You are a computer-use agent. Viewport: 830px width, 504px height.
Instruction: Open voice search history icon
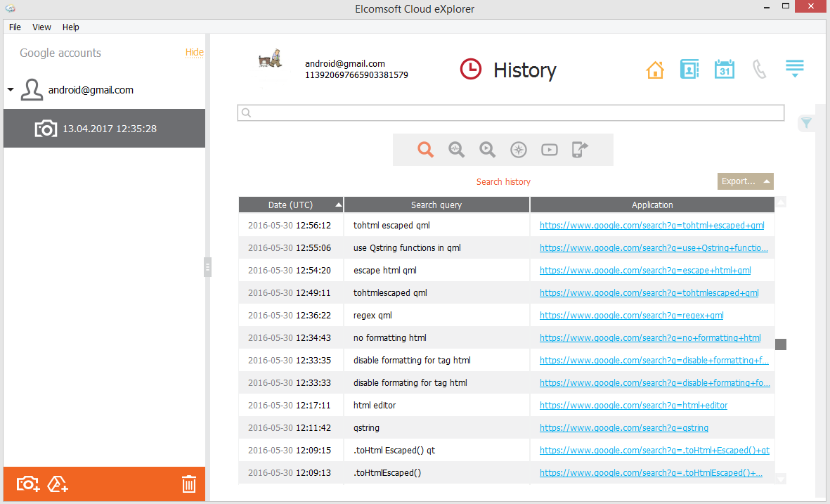tap(456, 150)
